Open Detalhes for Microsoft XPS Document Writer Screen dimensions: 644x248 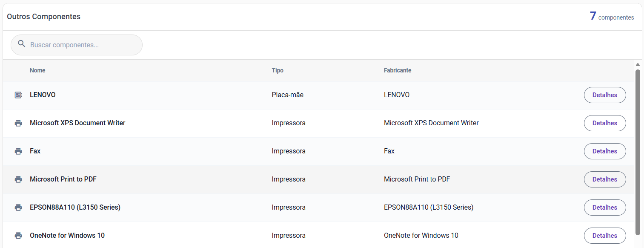(605, 123)
